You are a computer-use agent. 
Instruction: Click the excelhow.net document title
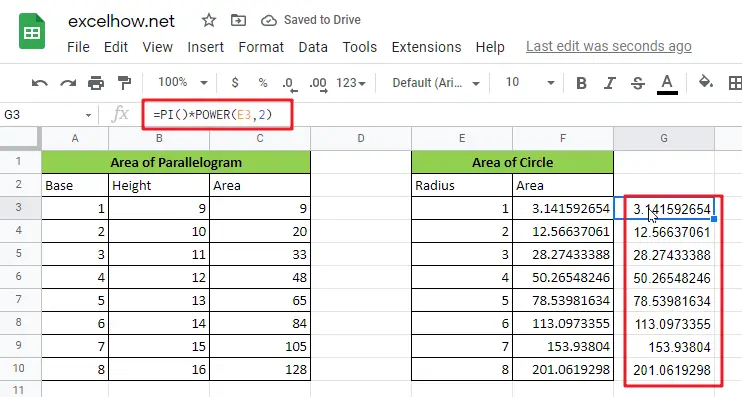pos(122,21)
